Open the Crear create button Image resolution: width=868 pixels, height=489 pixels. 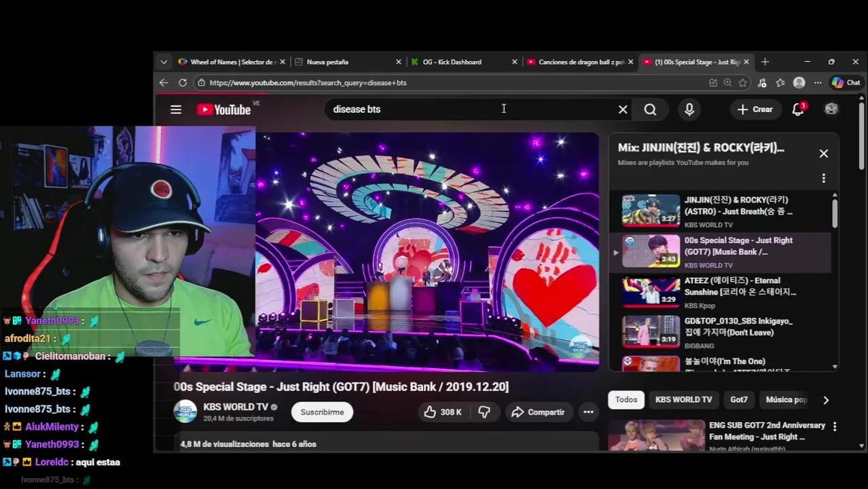coord(755,109)
